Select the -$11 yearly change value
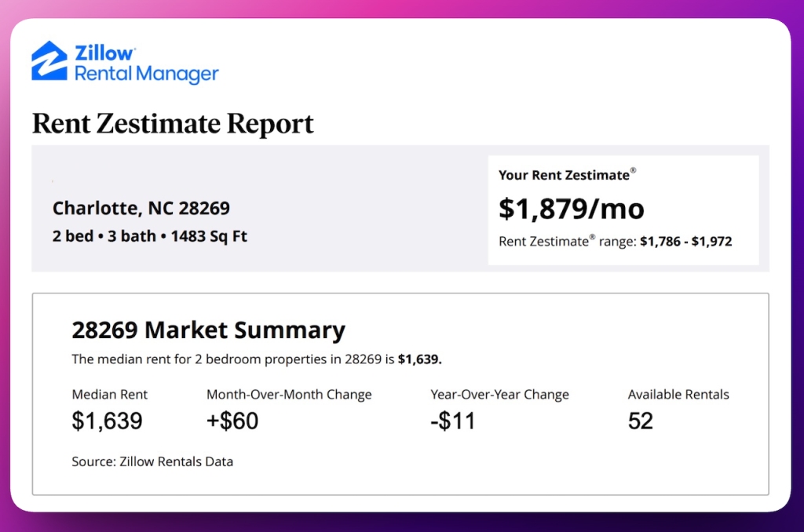This screenshot has height=532, width=804. [x=453, y=421]
